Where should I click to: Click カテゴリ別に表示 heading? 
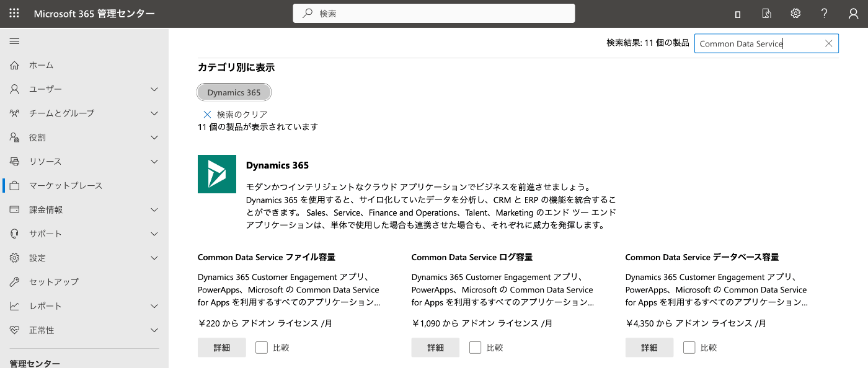(236, 68)
